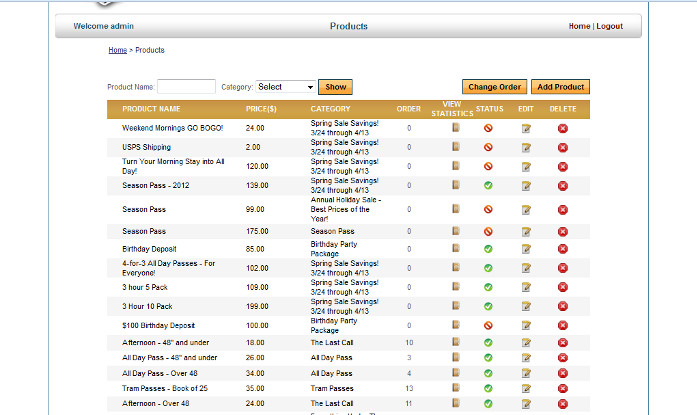Toggle status of Weekend Mornings GO BOGO!

[x=488, y=128]
